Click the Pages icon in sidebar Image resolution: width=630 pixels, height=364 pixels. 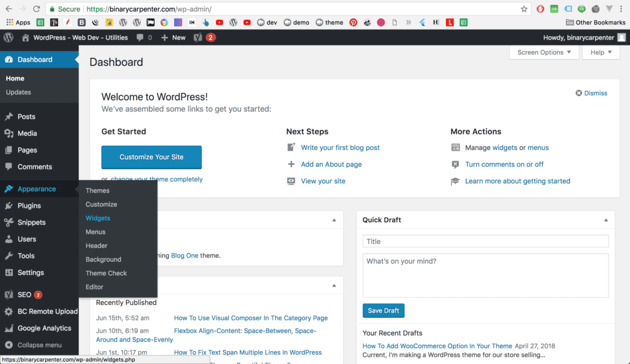9,150
